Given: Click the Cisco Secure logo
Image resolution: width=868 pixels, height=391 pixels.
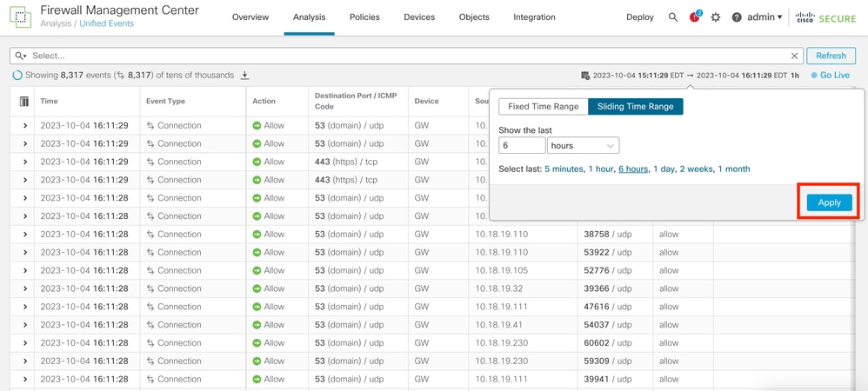Looking at the screenshot, I should 825,17.
